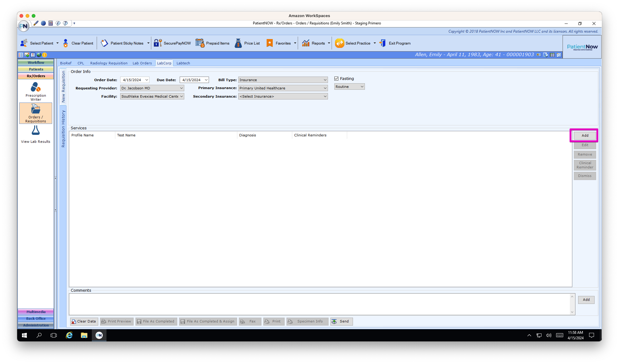Click the Prepaid Items icon

pos(200,43)
